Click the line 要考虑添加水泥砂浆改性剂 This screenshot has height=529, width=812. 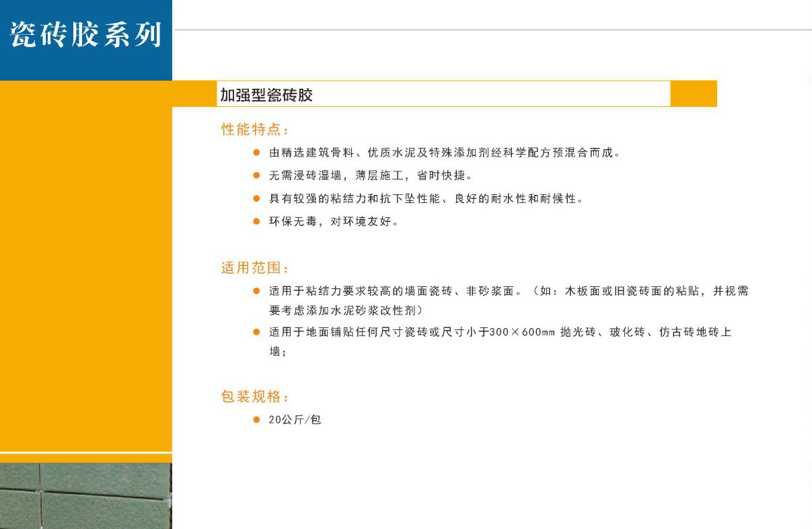pyautogui.click(x=346, y=310)
